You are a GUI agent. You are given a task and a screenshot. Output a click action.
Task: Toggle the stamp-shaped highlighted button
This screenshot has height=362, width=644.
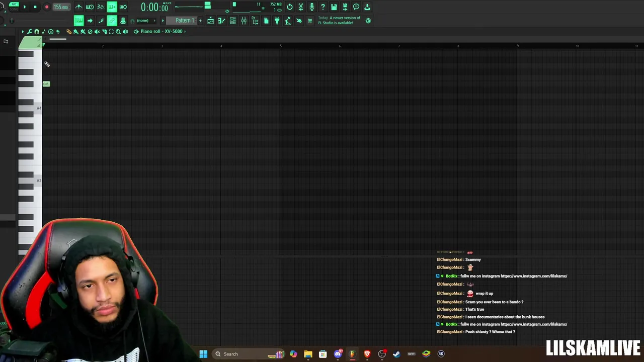(123, 21)
